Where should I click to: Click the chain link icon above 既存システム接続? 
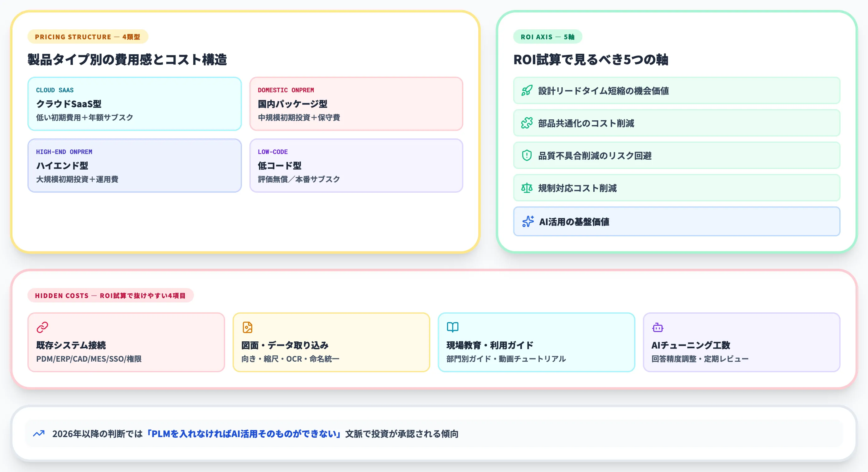coord(42,327)
